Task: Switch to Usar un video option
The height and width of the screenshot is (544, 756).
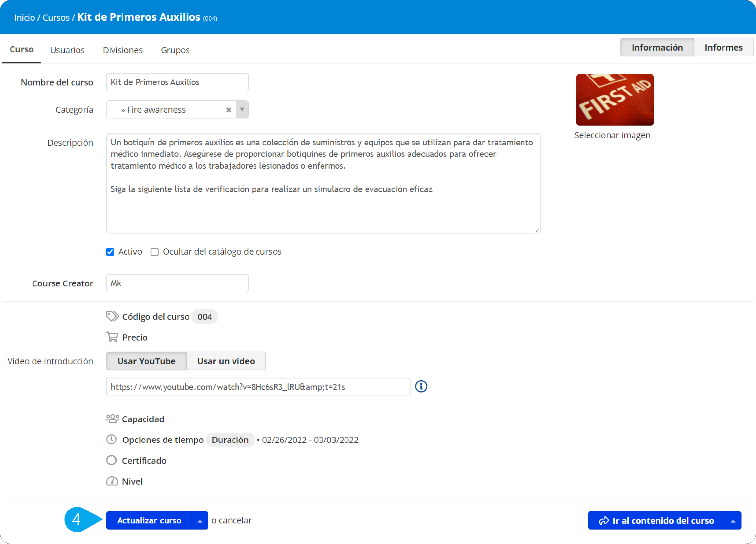Action: (226, 361)
